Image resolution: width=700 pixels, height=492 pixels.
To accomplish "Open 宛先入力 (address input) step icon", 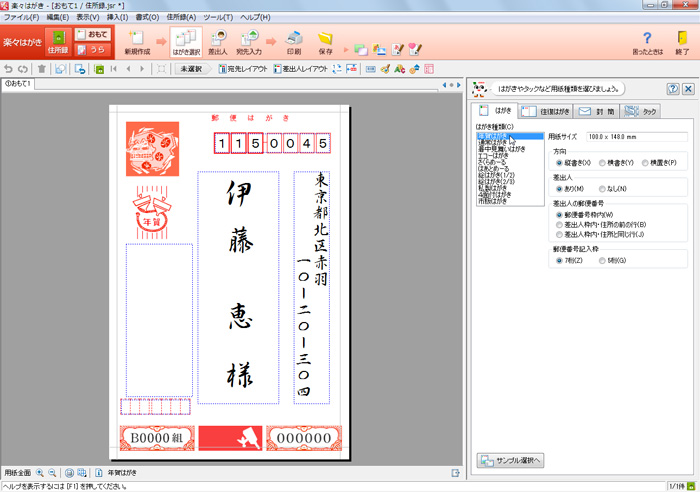I will (x=250, y=42).
